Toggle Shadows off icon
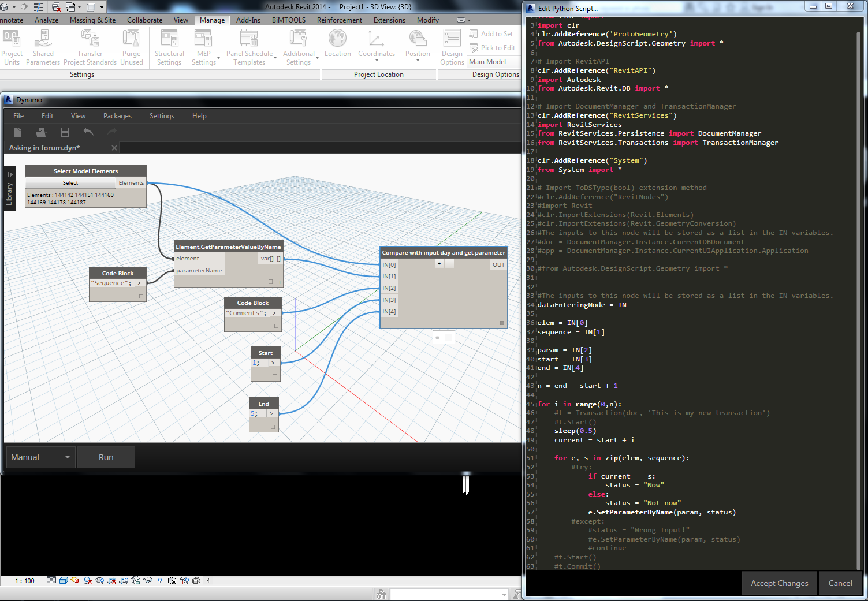868x601 pixels. [x=88, y=580]
